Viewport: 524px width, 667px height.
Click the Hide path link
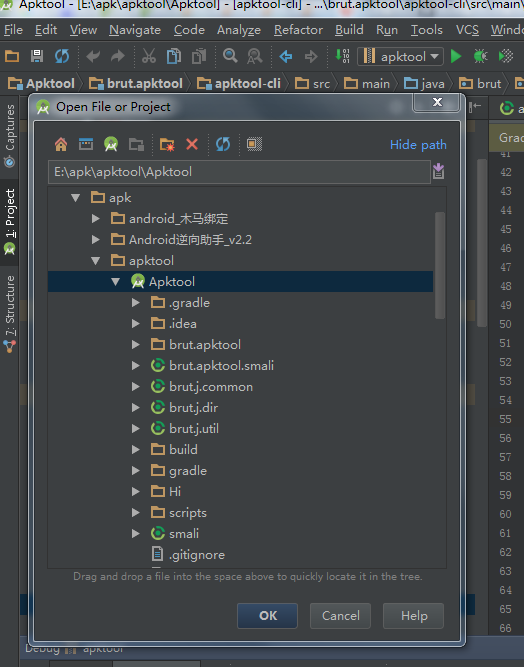coord(418,145)
